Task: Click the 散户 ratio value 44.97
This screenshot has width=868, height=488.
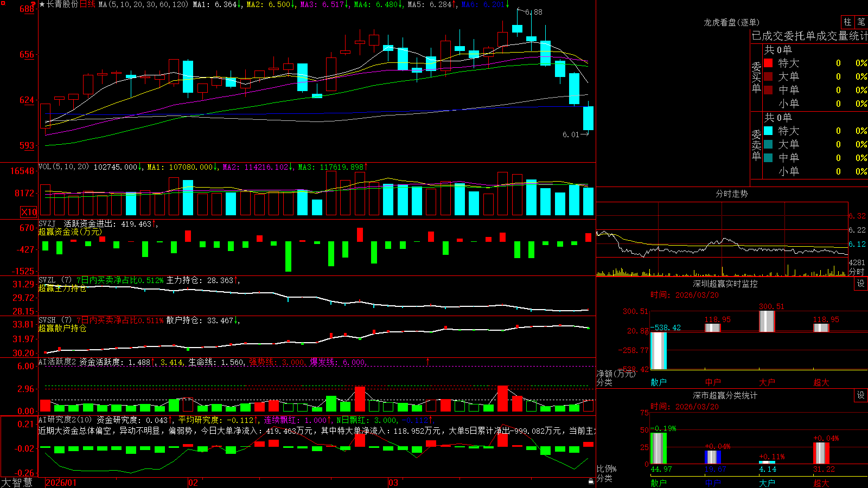Action: [661, 469]
